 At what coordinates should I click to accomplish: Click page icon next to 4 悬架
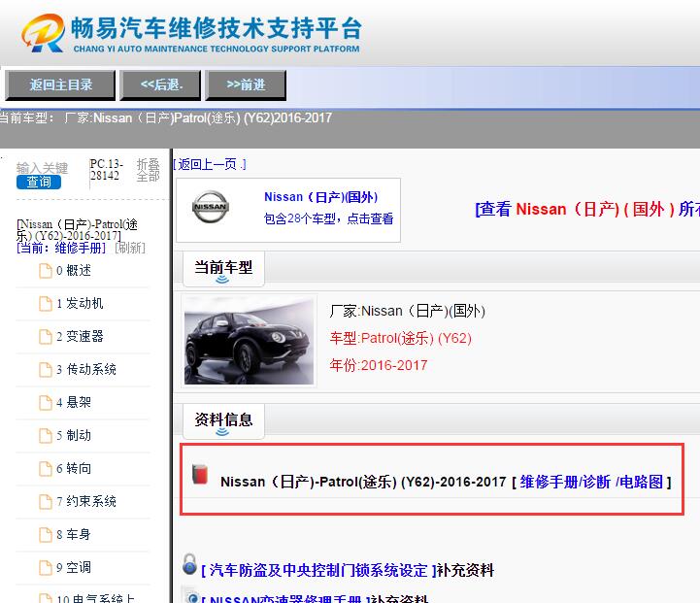[x=46, y=403]
